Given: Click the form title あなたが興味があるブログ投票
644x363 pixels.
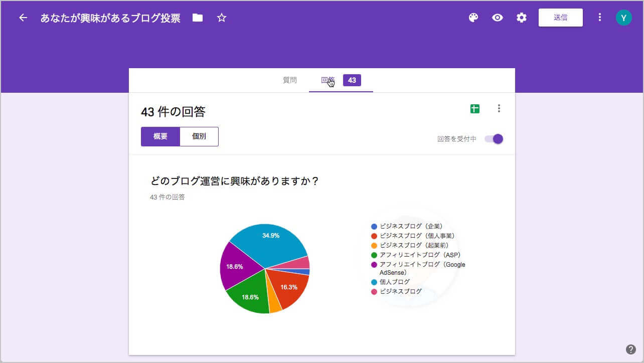Looking at the screenshot, I should point(110,18).
